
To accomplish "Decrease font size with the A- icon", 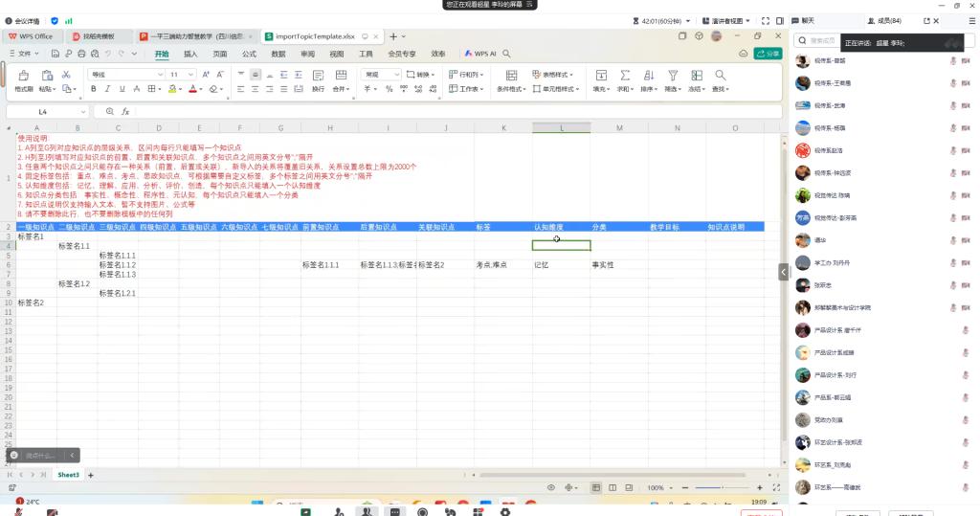I will coord(220,75).
